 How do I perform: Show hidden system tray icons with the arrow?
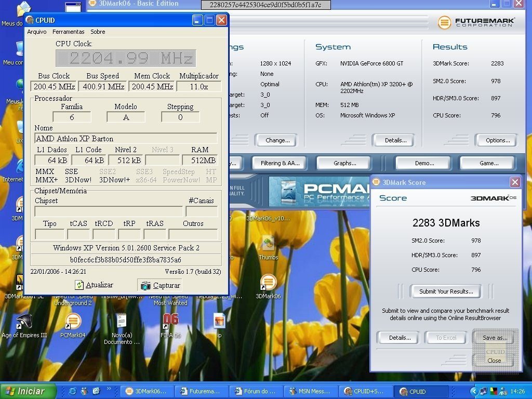(474, 391)
